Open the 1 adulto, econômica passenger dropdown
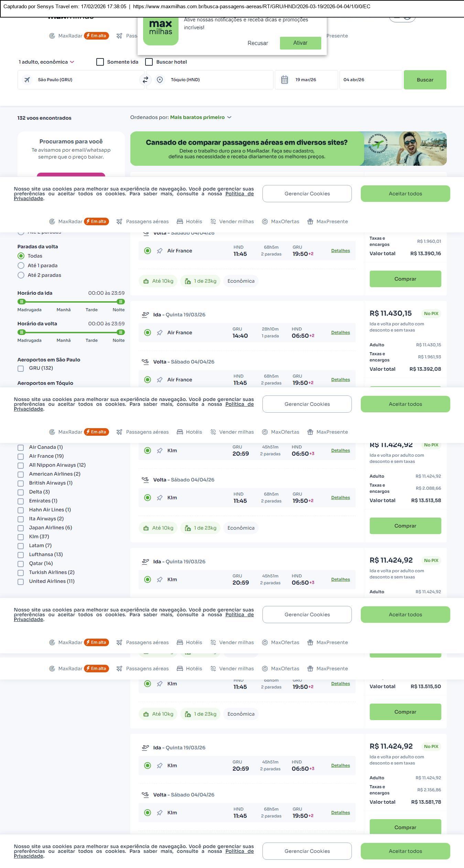Viewport: 464px width, 868px height. 46,62
